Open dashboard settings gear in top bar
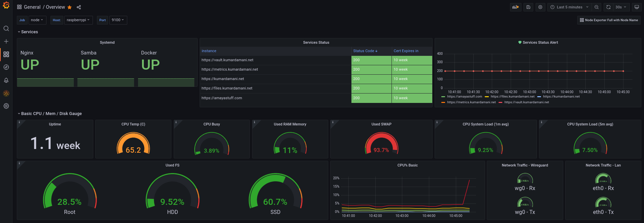This screenshot has height=223, width=644. click(540, 7)
